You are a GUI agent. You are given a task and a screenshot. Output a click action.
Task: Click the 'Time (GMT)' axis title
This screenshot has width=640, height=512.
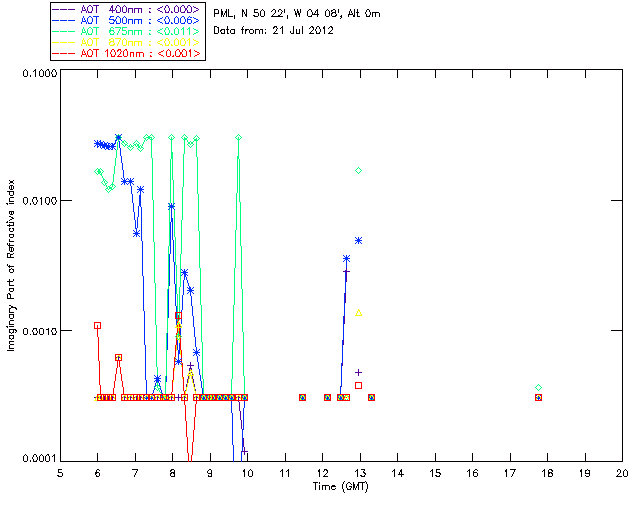(x=341, y=487)
